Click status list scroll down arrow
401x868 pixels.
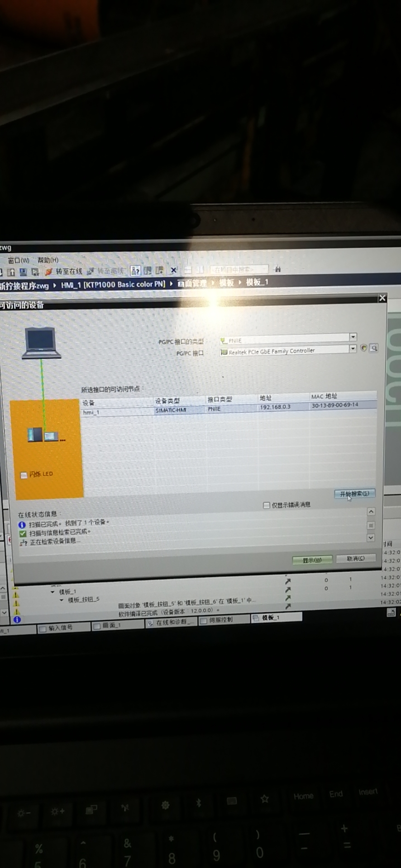coord(371,538)
